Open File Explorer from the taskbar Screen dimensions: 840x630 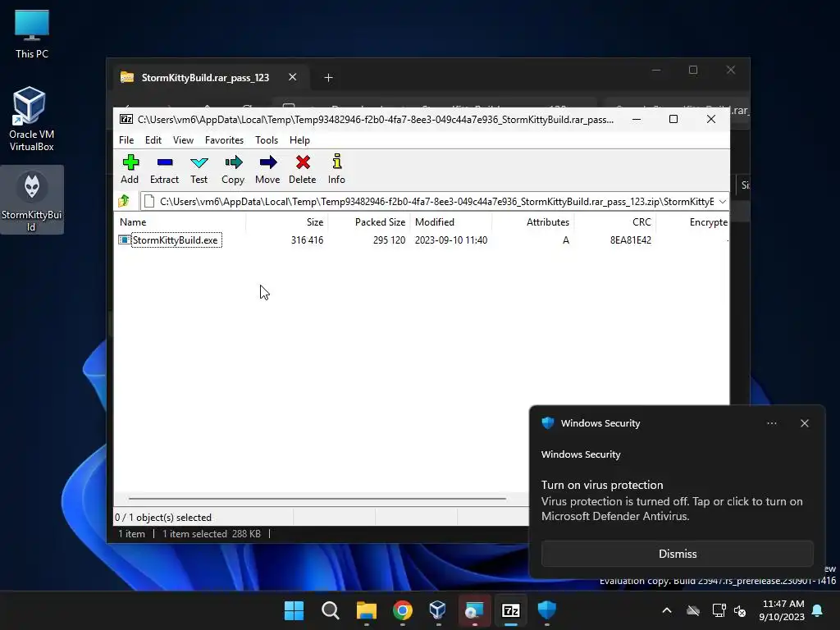tap(367, 610)
